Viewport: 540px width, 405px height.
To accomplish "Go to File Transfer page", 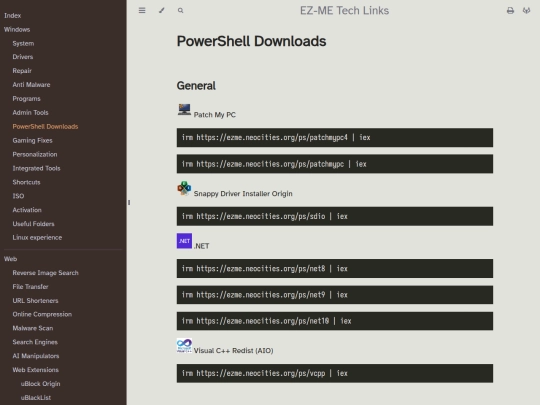I will [x=30, y=287].
